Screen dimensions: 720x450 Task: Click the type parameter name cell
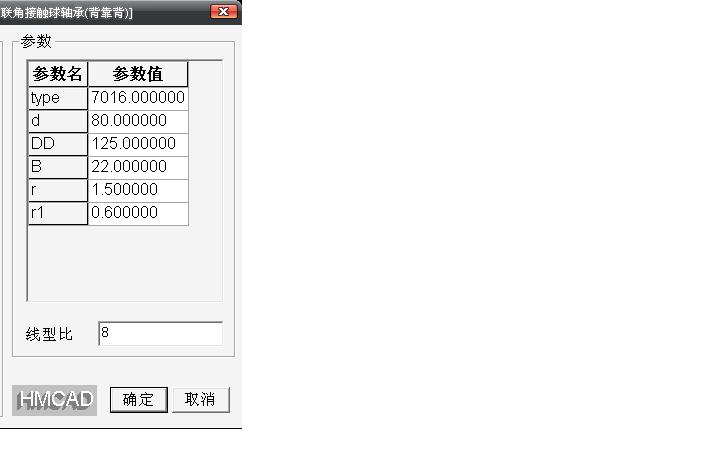[x=58, y=98]
